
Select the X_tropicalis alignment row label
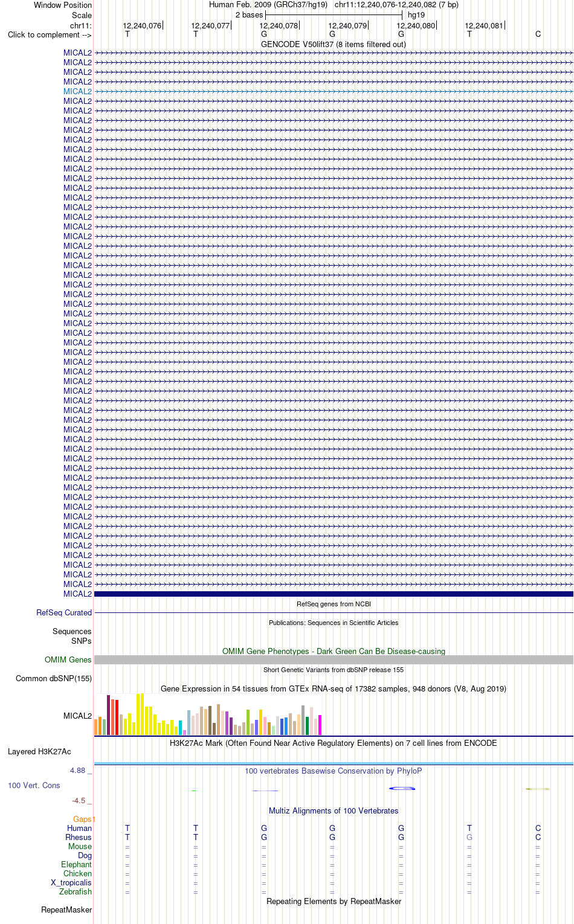tap(71, 883)
